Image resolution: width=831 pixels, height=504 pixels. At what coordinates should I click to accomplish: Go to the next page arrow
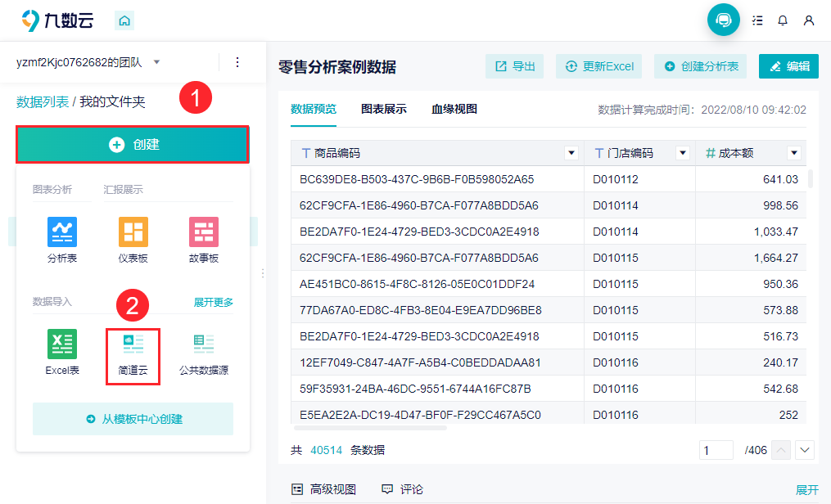click(805, 450)
